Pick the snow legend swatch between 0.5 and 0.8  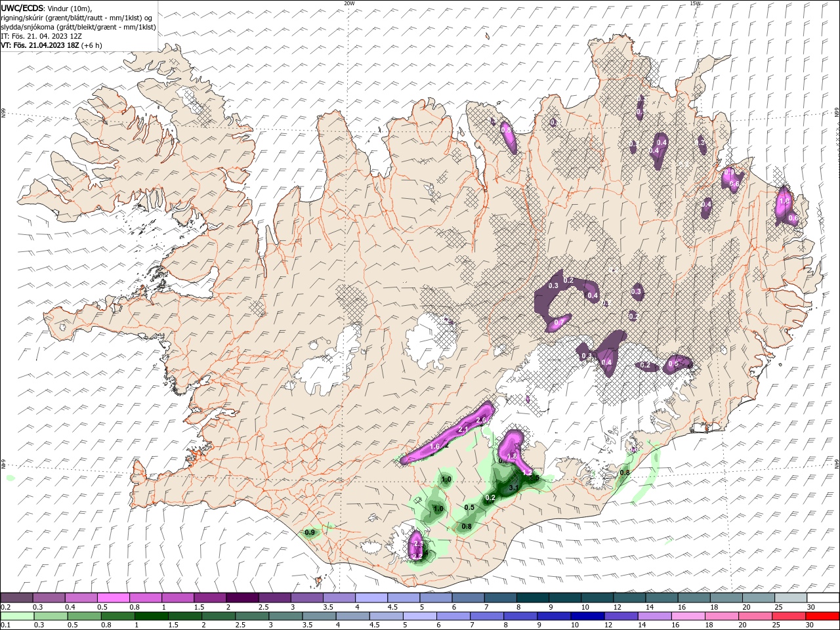tap(114, 598)
